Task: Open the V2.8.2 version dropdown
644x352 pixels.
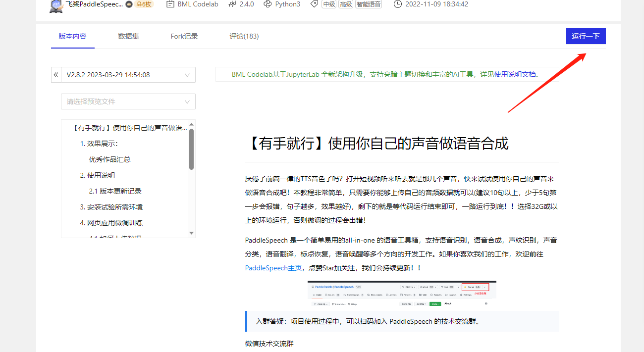Action: coord(128,75)
